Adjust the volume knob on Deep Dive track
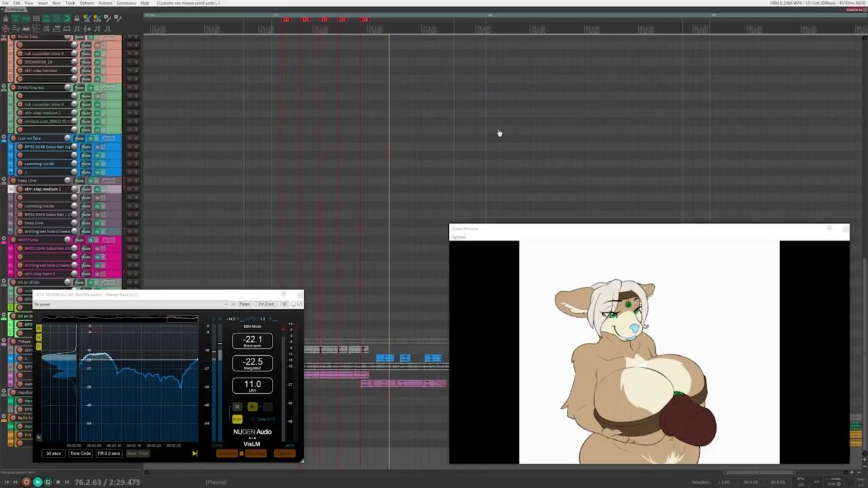Screen dimensions: 868x488 tap(67, 181)
